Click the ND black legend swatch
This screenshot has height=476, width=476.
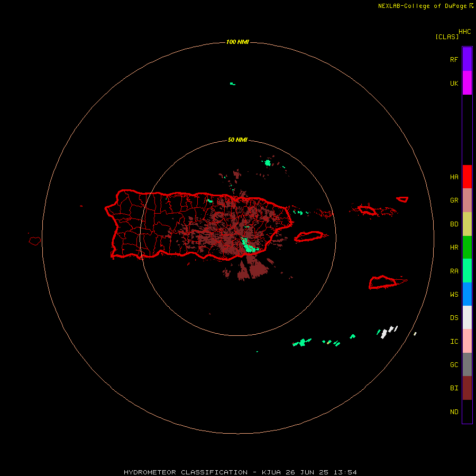coord(467,411)
